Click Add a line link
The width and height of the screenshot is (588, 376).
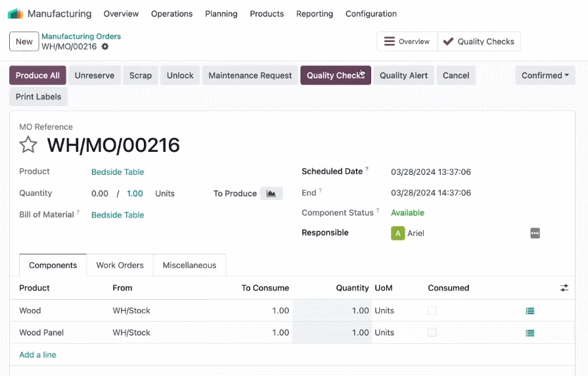click(37, 354)
